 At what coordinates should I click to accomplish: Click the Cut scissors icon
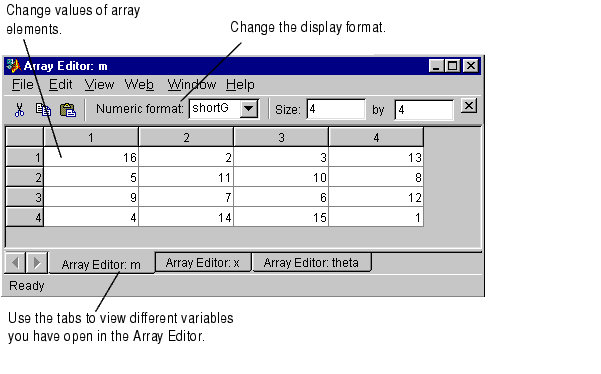pyautogui.click(x=19, y=110)
